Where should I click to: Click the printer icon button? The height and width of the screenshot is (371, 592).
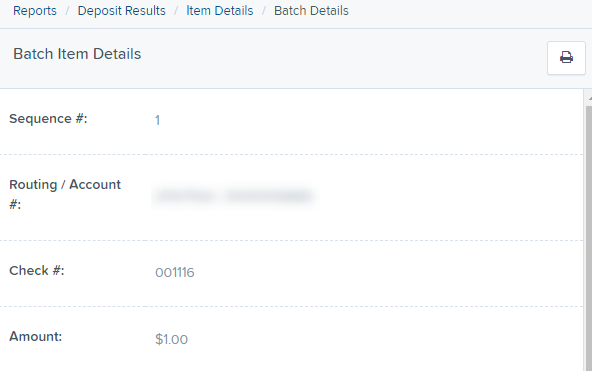566,58
